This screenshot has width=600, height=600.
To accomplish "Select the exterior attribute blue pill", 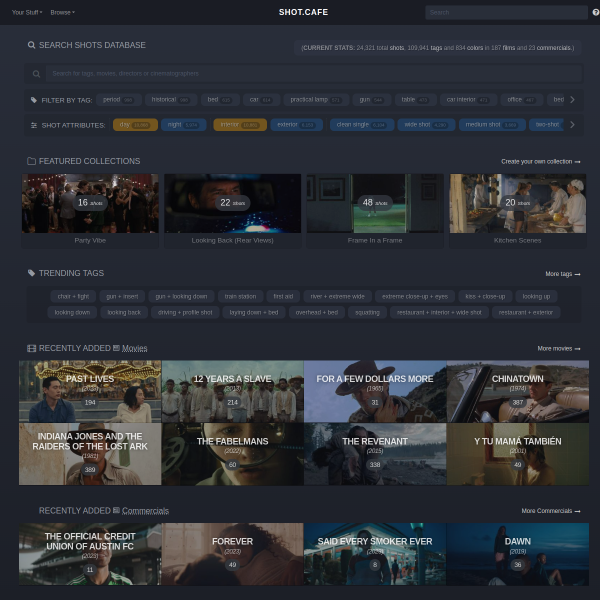I will tap(297, 125).
